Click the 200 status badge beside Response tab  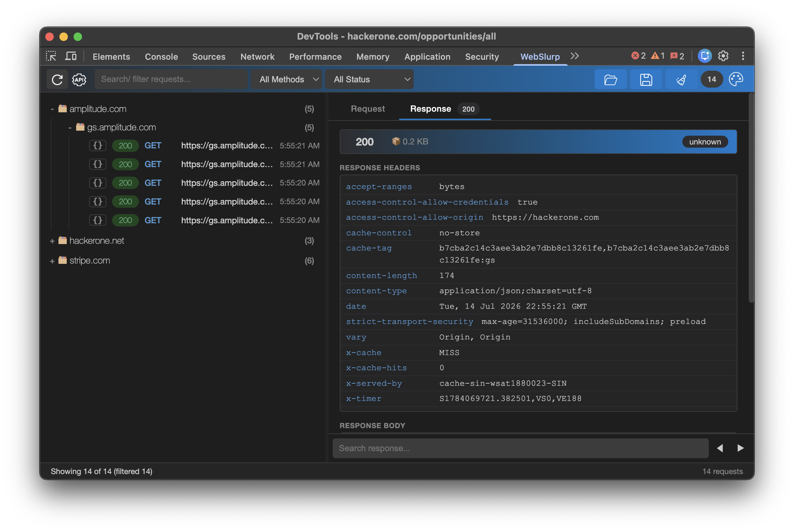click(468, 109)
